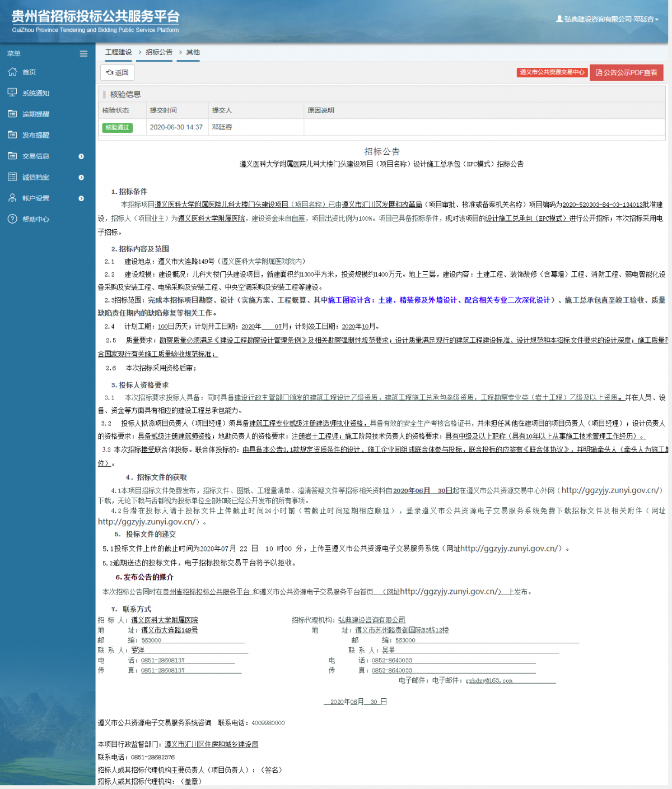This screenshot has width=672, height=789.
Task: Expand the 交易信息 submenu arrow
Action: pyautogui.click(x=81, y=156)
